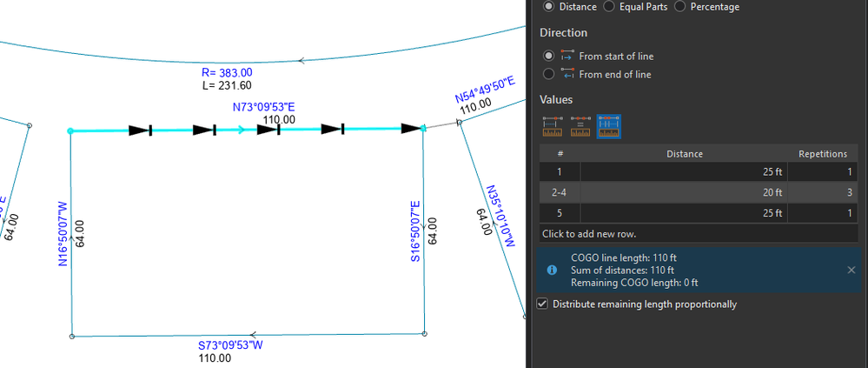Toggle Distribute remaining length proportionally checkbox
The width and height of the screenshot is (868, 368).
543,304
